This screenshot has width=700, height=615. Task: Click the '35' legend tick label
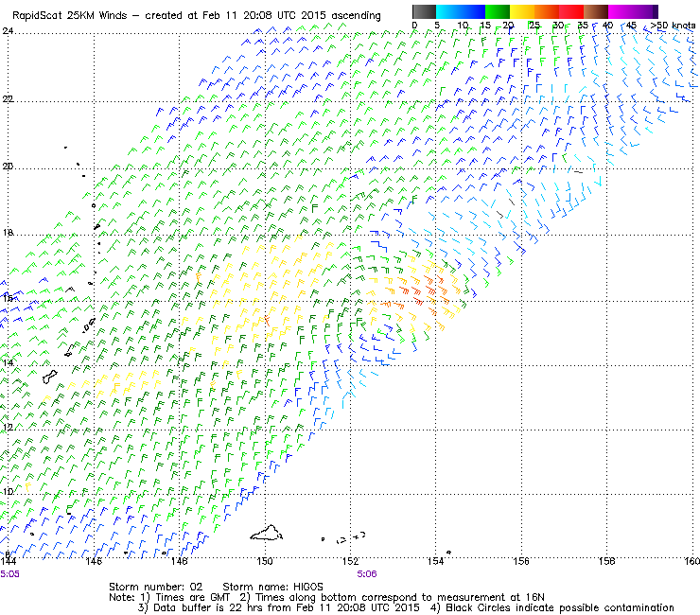coord(583,26)
